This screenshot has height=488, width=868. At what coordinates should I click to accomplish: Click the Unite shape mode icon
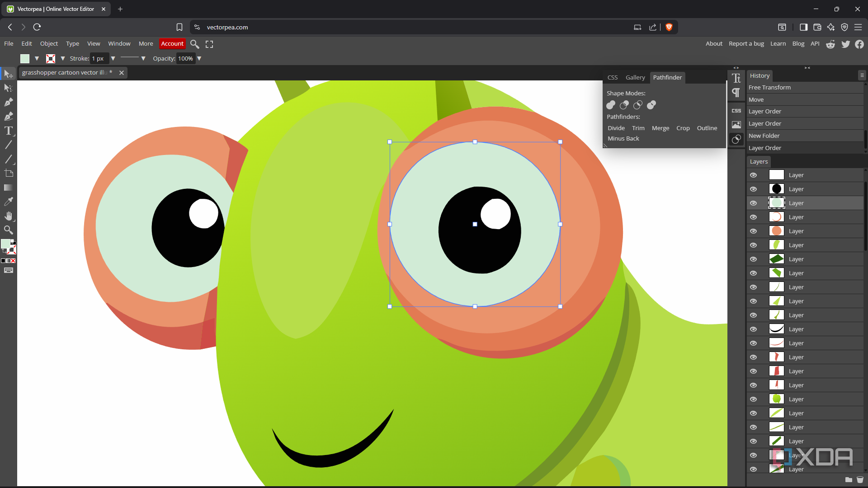(611, 105)
